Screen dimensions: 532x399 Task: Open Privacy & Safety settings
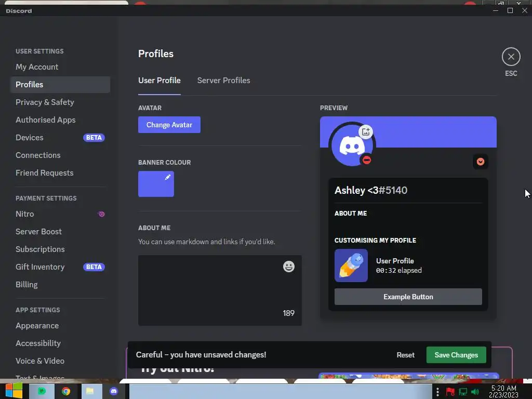tap(60, 102)
